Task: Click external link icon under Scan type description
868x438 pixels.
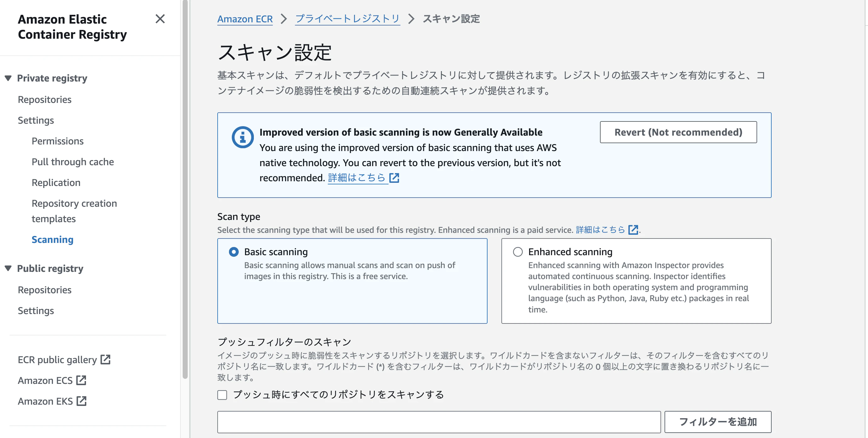Action: [x=633, y=230]
